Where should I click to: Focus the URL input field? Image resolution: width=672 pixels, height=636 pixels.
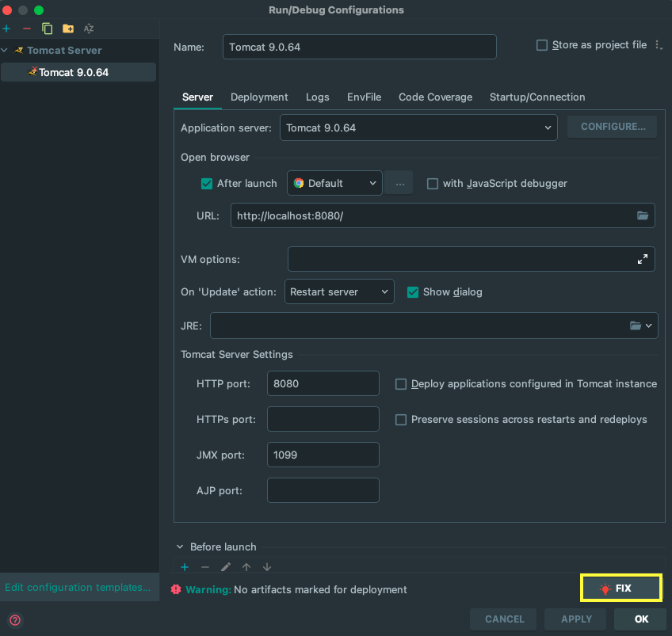442,215
